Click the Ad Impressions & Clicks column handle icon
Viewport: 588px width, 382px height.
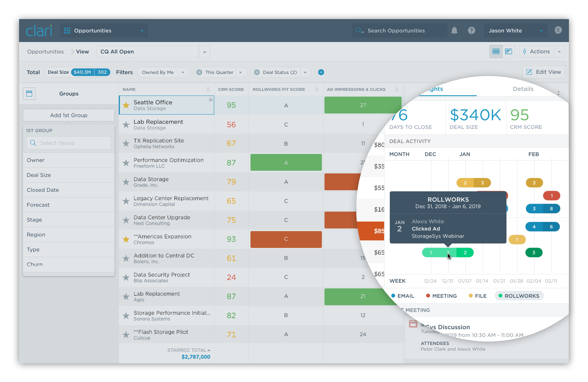[397, 89]
